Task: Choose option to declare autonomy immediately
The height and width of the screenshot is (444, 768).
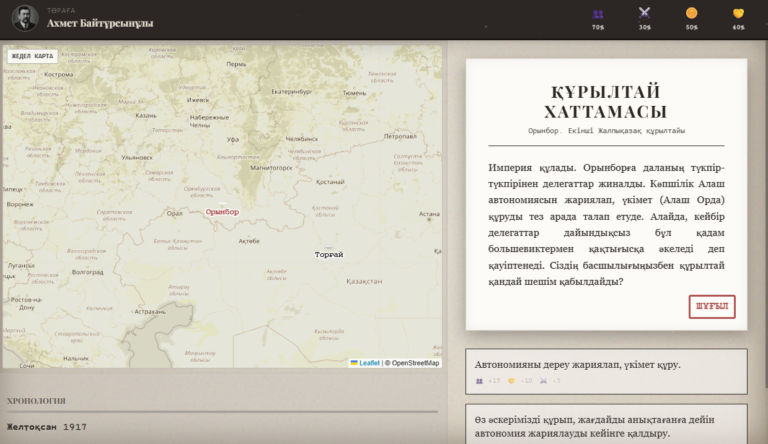Action: 606,371
